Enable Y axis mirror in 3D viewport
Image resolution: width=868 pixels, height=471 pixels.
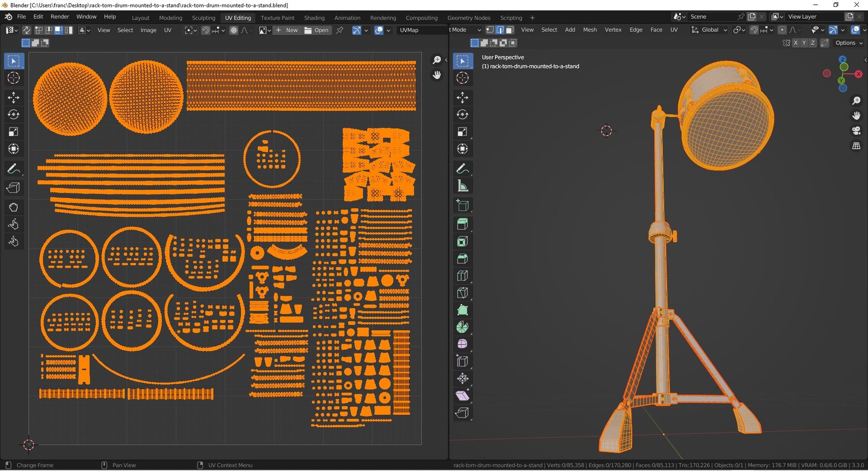[804, 43]
